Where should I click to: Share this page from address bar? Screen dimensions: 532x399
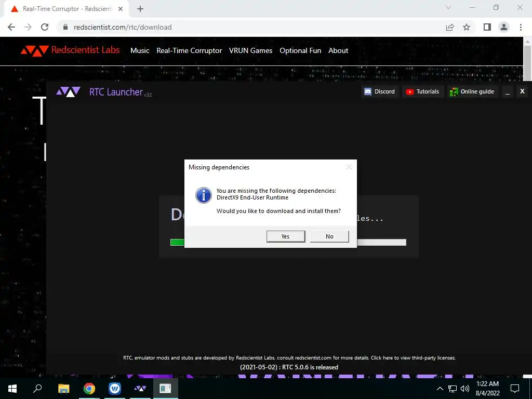click(450, 27)
